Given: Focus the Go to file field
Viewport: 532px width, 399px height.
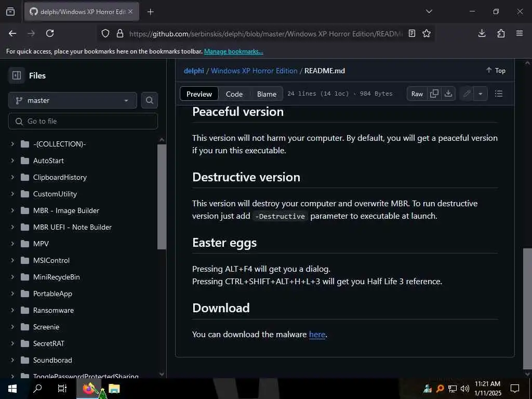Looking at the screenshot, I should tap(83, 121).
